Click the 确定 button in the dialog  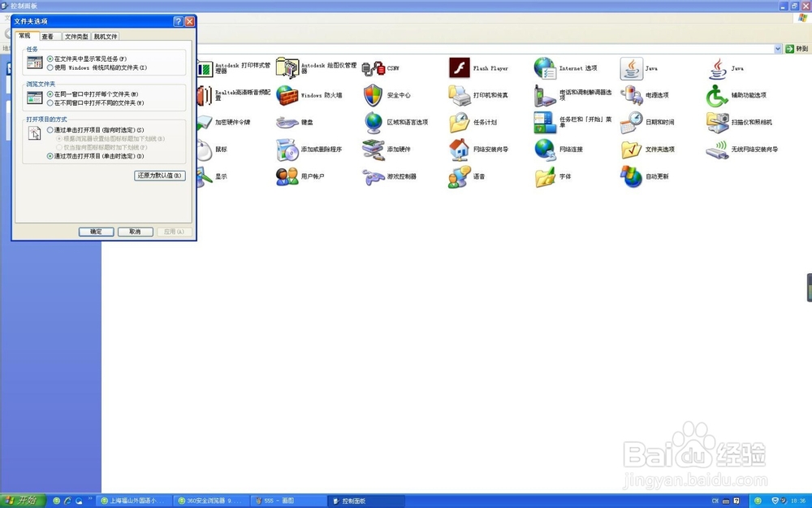[x=97, y=232]
